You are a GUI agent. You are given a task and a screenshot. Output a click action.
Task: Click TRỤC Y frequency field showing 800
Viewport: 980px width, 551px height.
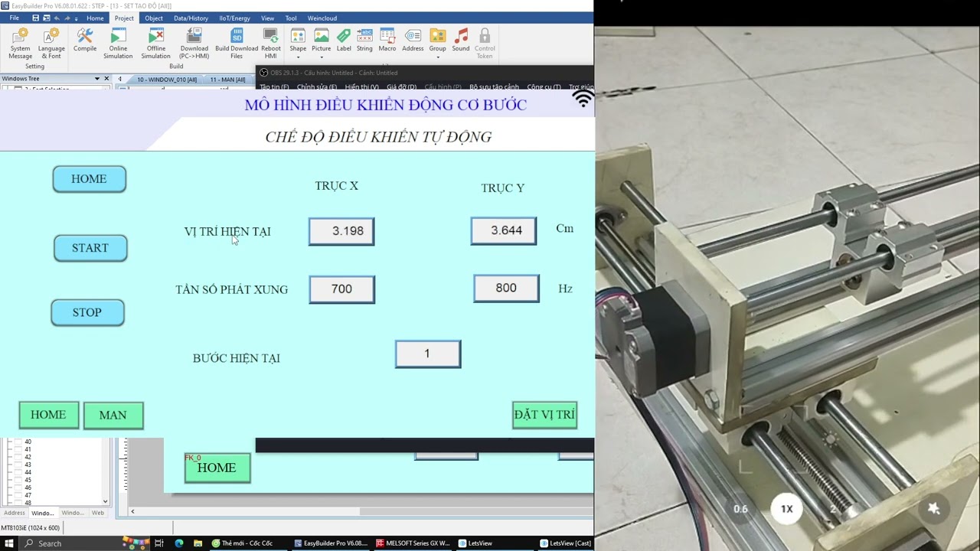[x=506, y=289]
